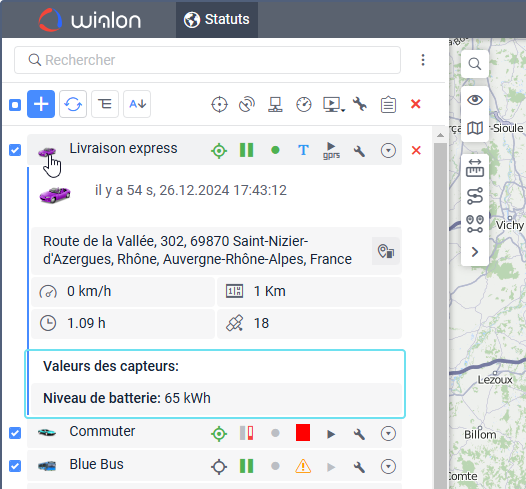Expand map tools with the chevron arrow

[475, 252]
